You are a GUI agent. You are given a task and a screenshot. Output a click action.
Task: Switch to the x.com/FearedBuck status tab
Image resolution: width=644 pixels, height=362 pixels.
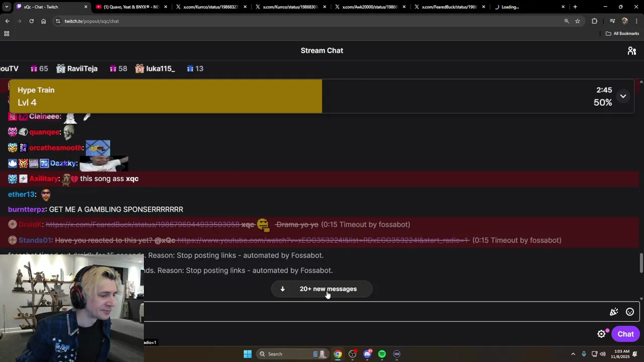(x=449, y=7)
